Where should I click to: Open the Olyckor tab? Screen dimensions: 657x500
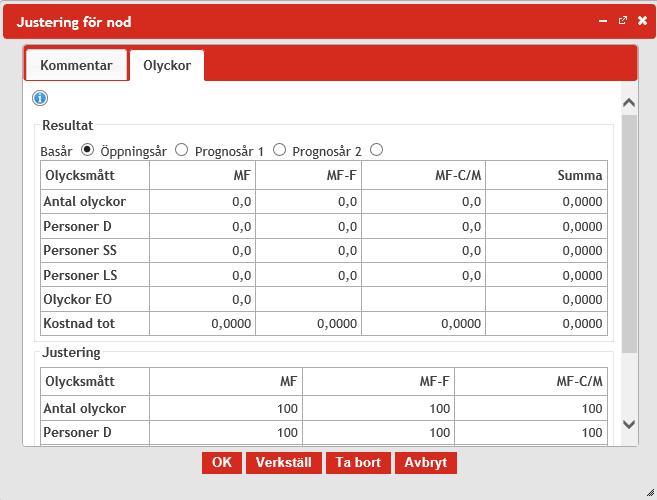click(167, 65)
